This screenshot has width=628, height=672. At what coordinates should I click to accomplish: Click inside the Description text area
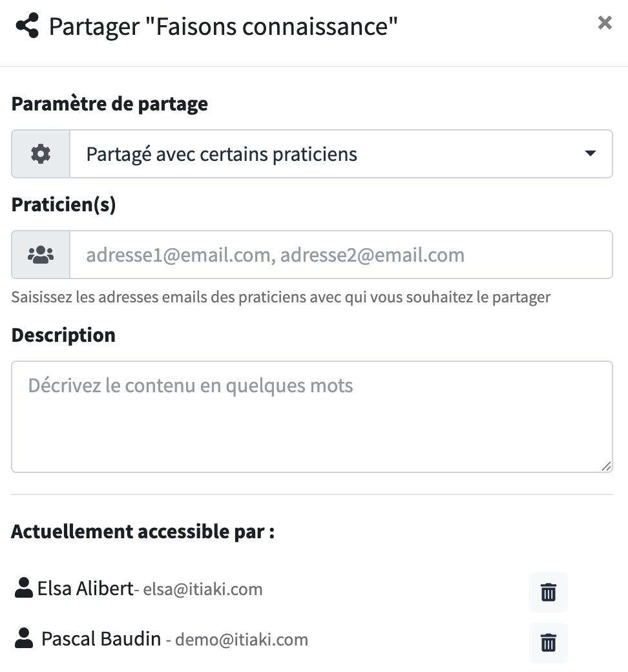tap(312, 417)
